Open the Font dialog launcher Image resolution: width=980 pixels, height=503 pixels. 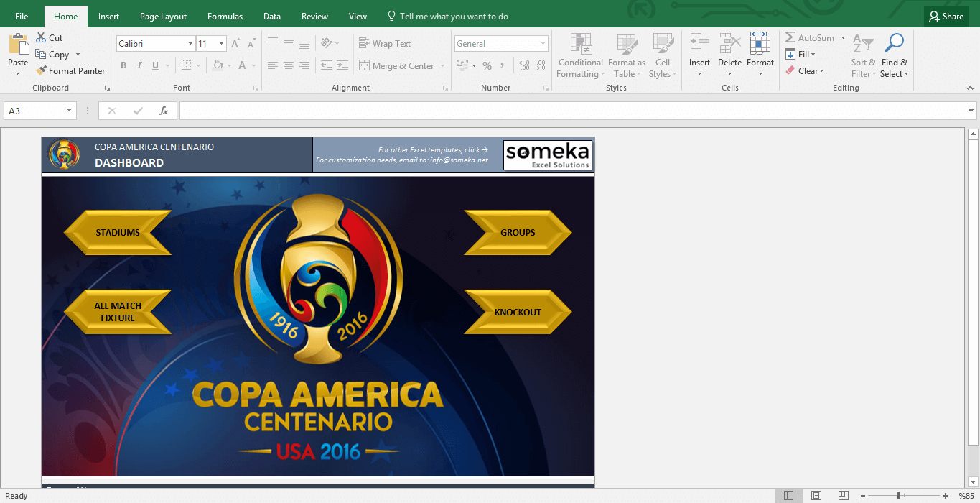[x=256, y=88]
